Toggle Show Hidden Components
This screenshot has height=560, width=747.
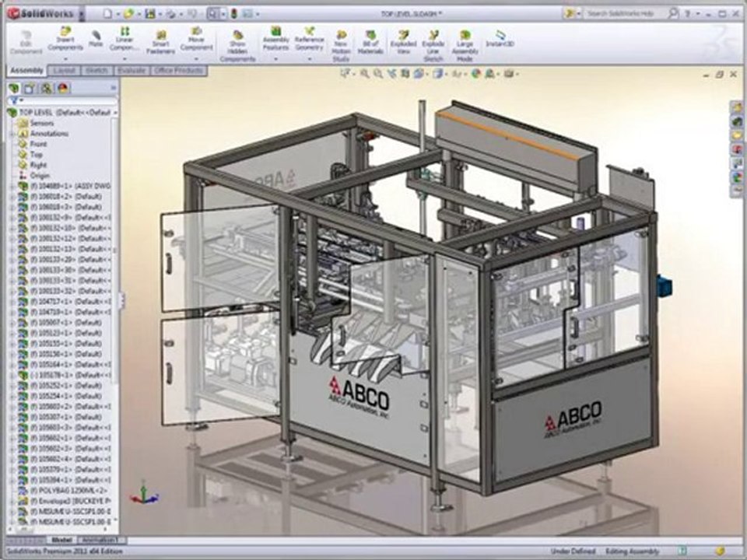click(x=238, y=46)
